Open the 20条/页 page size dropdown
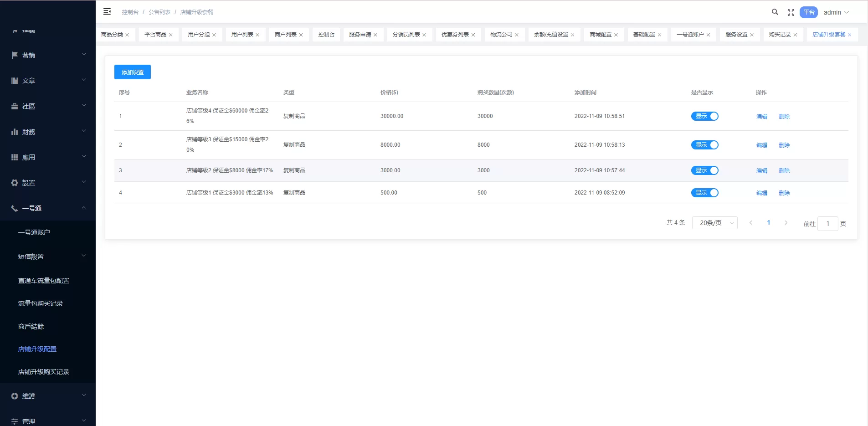Viewport: 868px width, 426px height. pyautogui.click(x=714, y=223)
